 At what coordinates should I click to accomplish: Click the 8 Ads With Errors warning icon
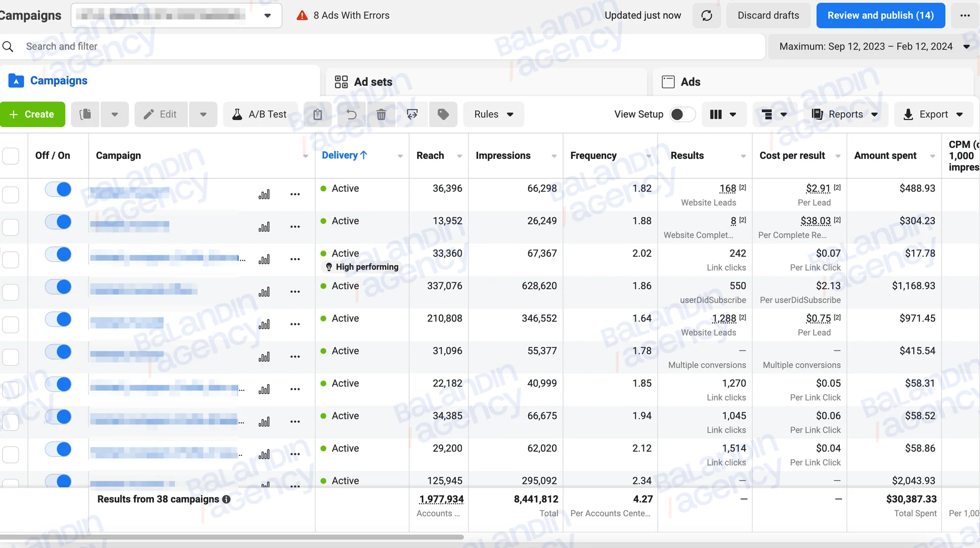tap(302, 16)
